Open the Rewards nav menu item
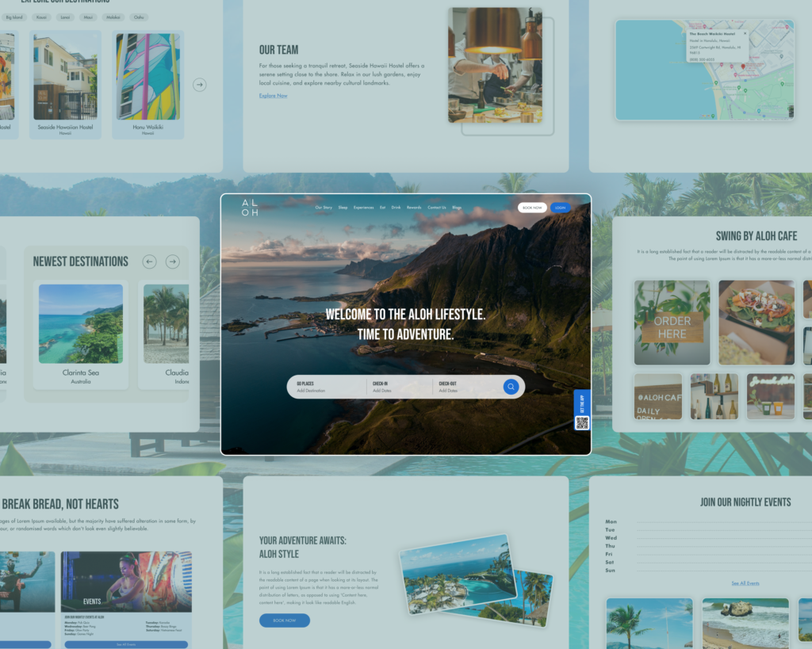 (x=414, y=208)
